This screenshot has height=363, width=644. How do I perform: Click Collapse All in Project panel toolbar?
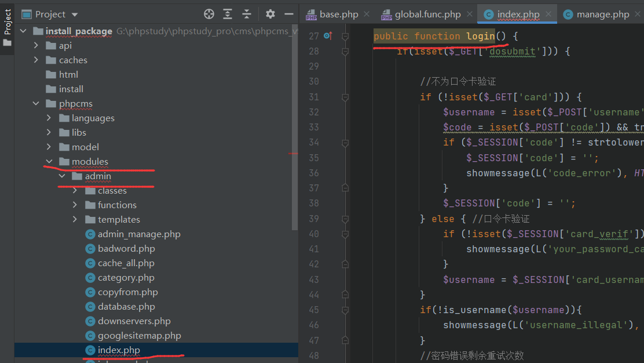tap(247, 14)
